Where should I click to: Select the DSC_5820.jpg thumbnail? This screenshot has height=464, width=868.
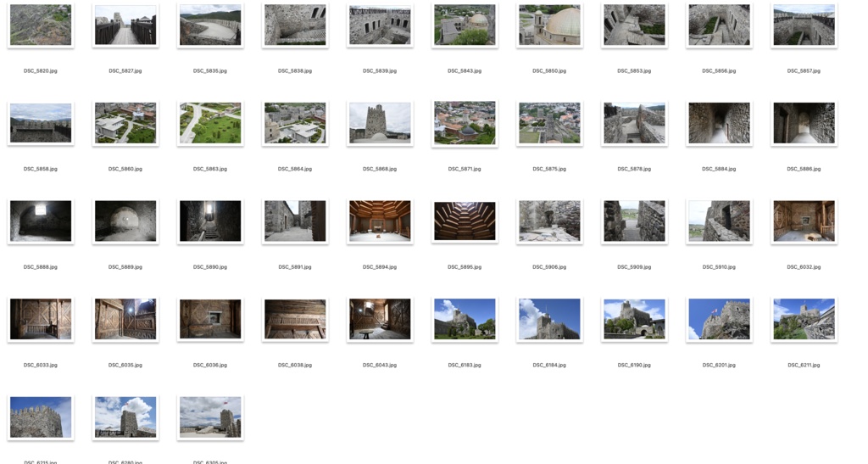41,25
